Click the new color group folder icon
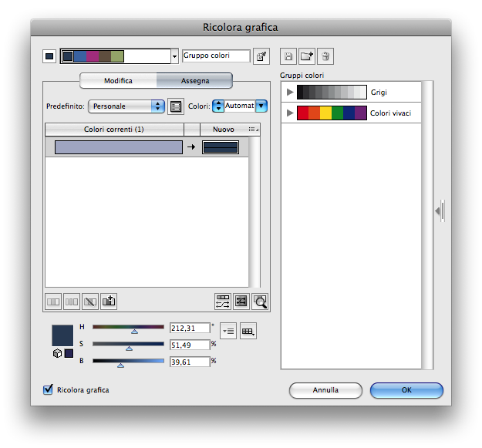The height and width of the screenshot is (448, 482). 307,56
